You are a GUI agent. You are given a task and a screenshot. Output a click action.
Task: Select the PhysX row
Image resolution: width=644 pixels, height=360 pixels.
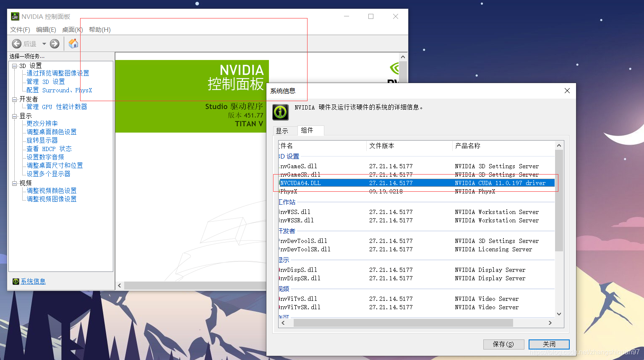click(x=417, y=191)
